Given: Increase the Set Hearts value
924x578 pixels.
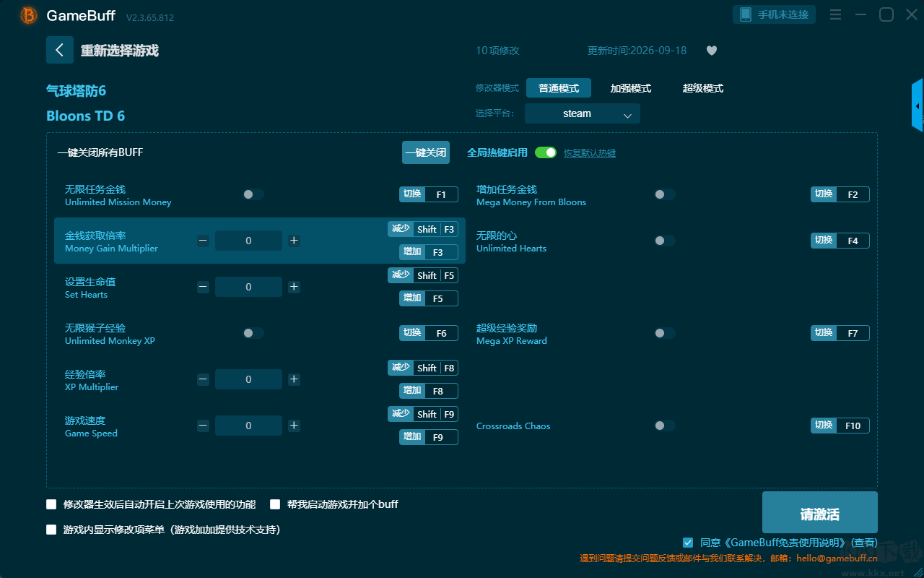Looking at the screenshot, I should click(x=294, y=287).
